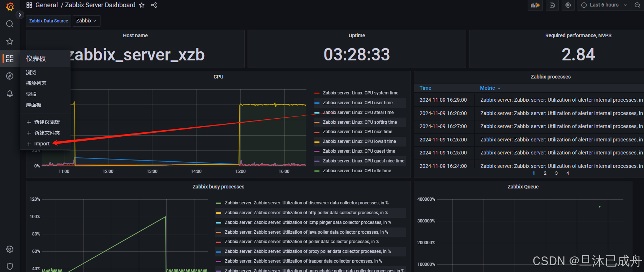Go to page 4 of Zabbix processes table
644x272 pixels.
(x=567, y=173)
